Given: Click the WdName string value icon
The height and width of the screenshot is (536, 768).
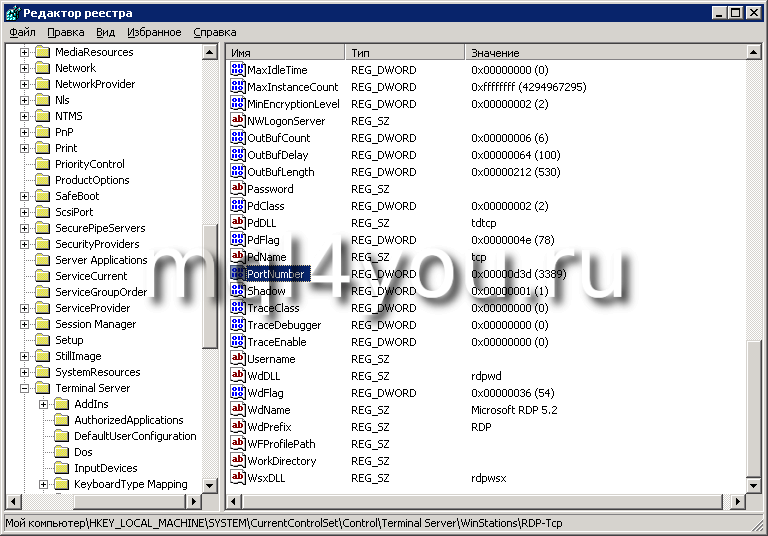Looking at the screenshot, I should [238, 410].
